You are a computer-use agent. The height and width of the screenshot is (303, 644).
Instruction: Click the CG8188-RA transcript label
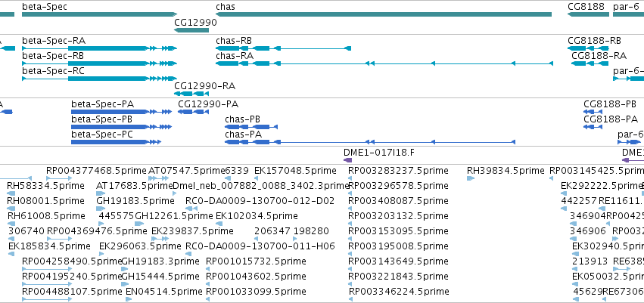pos(599,56)
